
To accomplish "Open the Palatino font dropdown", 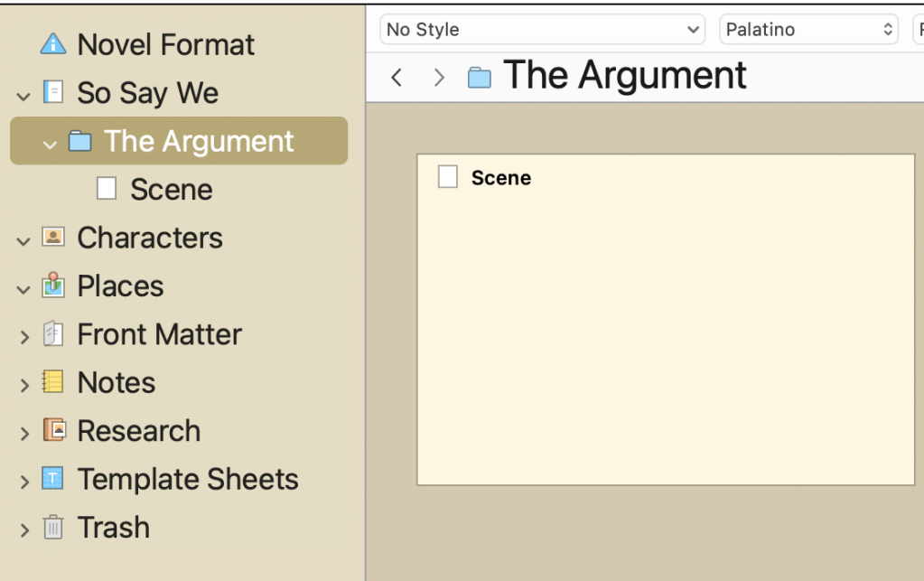I will click(808, 30).
